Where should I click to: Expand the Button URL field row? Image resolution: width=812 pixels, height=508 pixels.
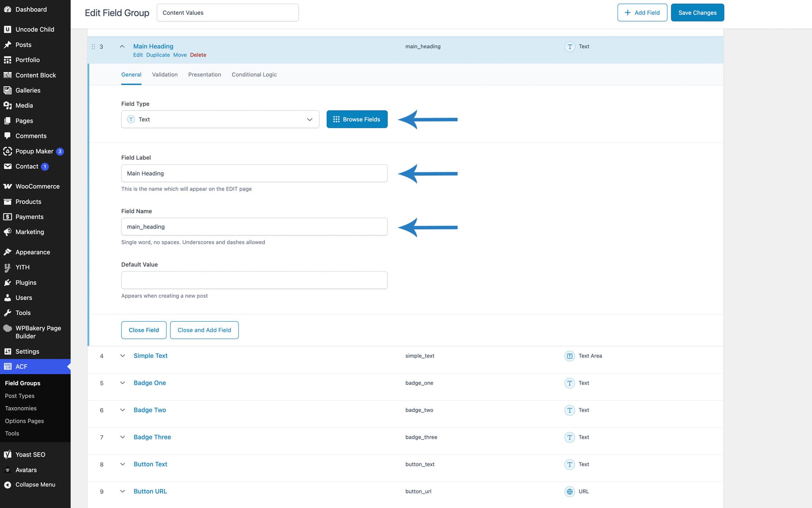[123, 491]
